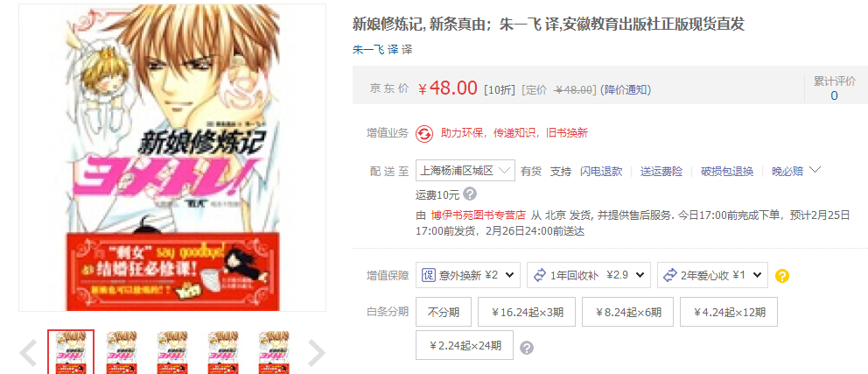Click the yellow question icon beside value-added options
Viewport: 868px width, 374px height.
782,275
